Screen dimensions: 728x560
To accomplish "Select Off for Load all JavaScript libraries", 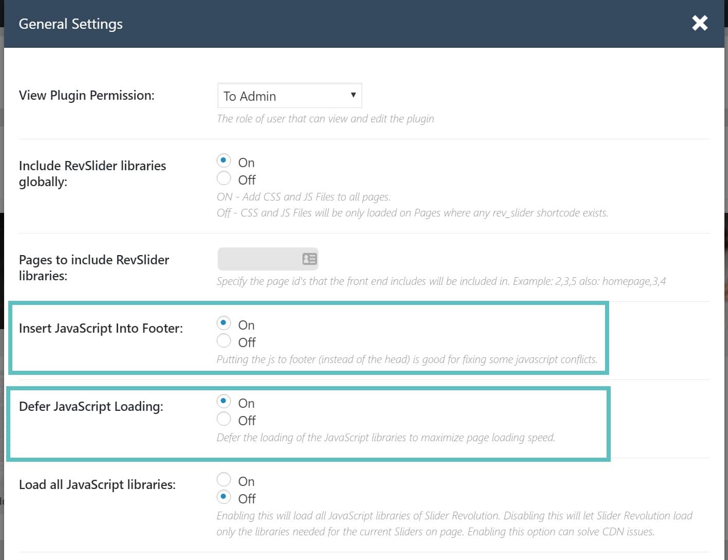I will point(224,497).
